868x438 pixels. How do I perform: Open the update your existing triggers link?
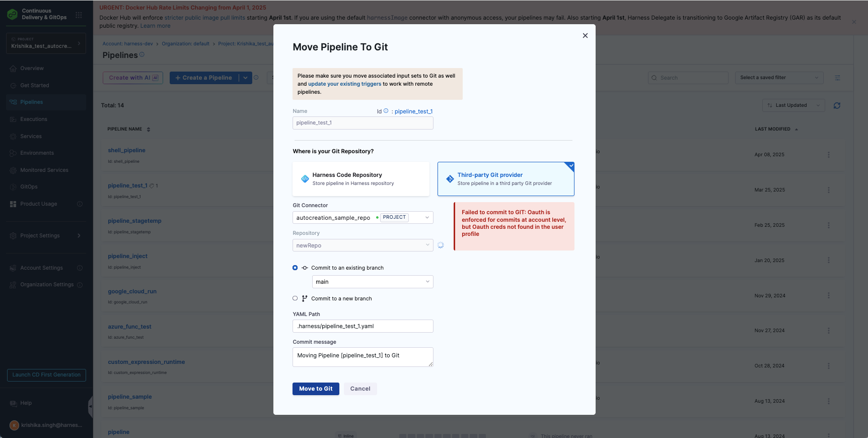344,84
